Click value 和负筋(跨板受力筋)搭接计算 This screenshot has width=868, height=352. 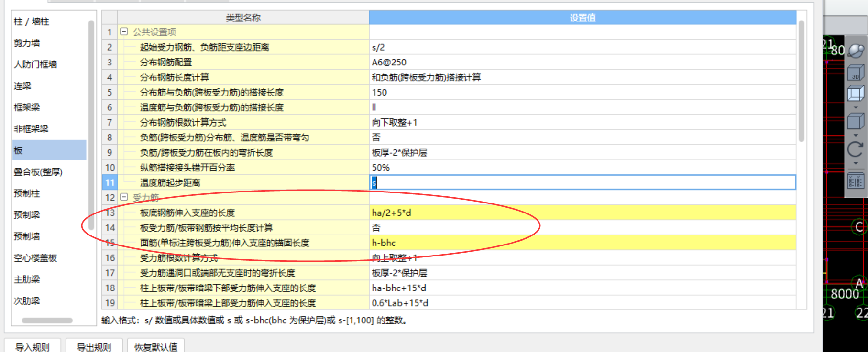point(426,77)
